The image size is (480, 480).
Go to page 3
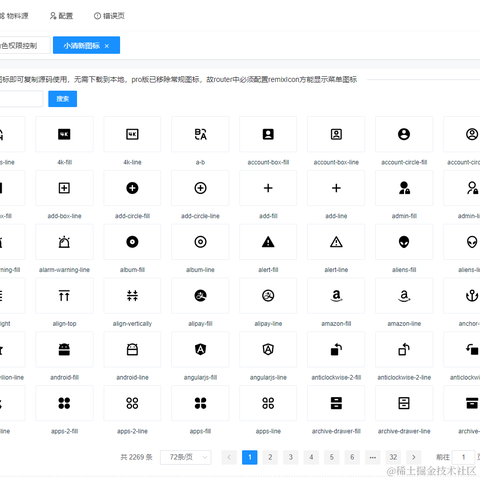coord(291,457)
